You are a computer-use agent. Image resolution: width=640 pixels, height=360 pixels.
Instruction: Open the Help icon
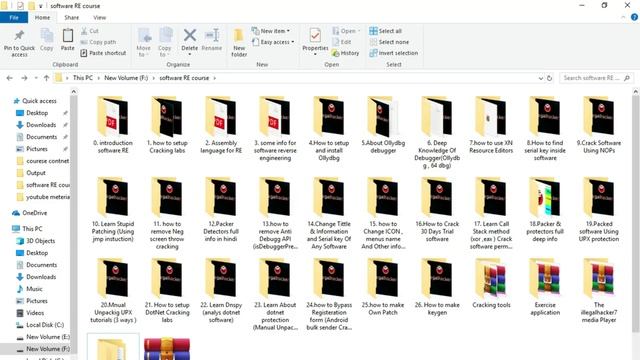[x=634, y=17]
